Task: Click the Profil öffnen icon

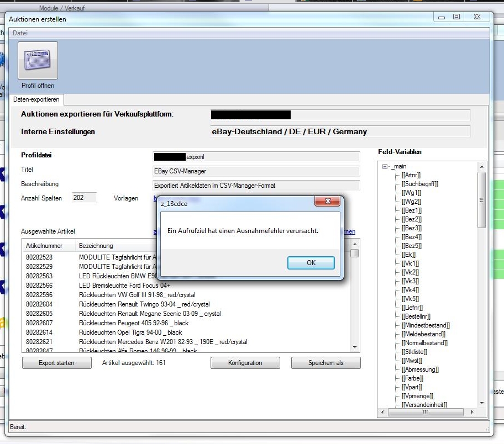Action: point(38,62)
